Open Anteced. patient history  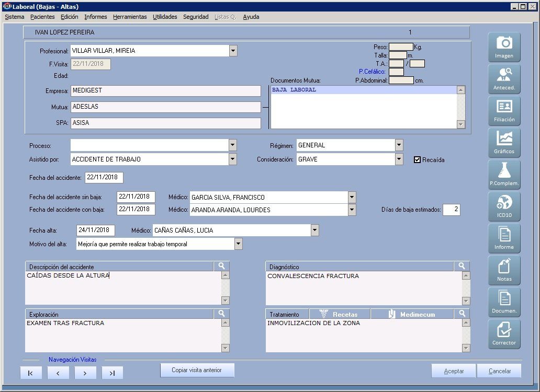pos(504,79)
